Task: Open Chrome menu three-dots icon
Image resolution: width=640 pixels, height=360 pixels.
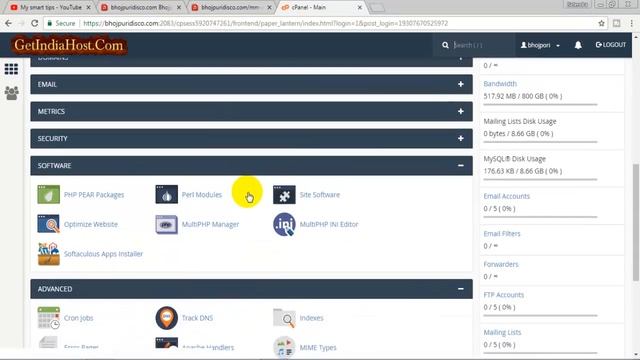Action: tap(632, 23)
